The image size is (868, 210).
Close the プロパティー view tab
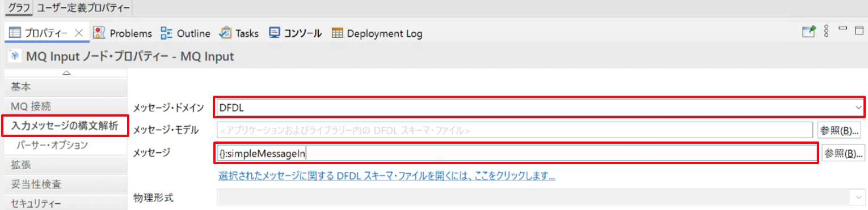pos(79,33)
